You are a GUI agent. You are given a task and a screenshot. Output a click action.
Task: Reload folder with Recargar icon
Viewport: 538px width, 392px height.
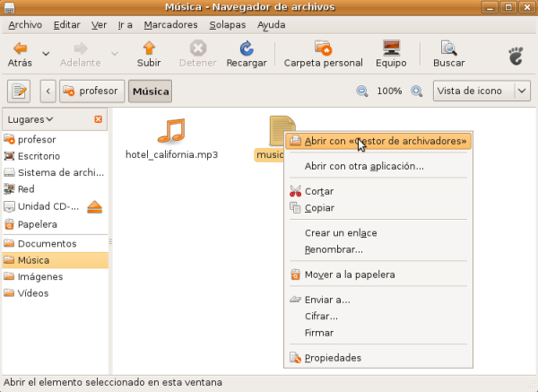click(x=246, y=48)
